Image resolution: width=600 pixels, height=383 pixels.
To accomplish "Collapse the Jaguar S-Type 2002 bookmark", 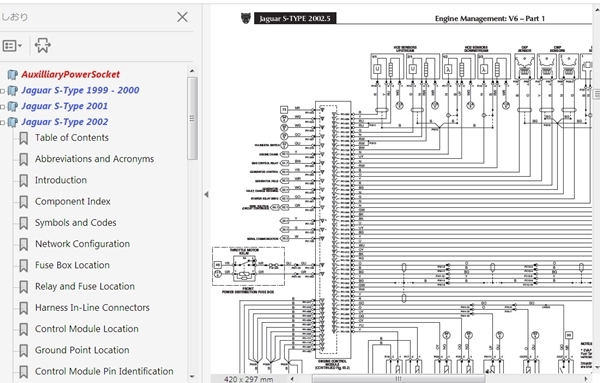I will coord(3,123).
